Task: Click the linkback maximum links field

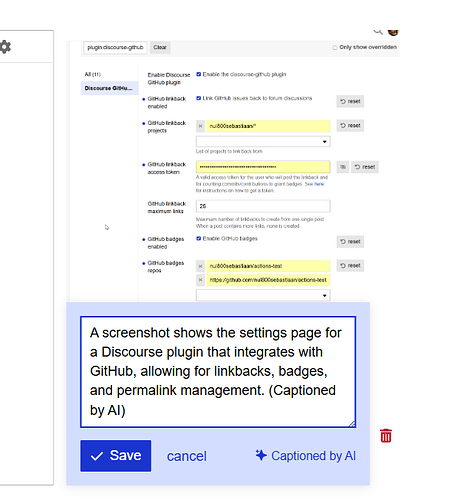Action: (x=263, y=206)
